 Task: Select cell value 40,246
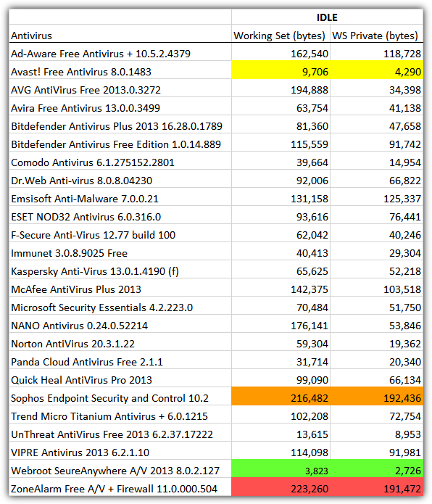pyautogui.click(x=405, y=235)
